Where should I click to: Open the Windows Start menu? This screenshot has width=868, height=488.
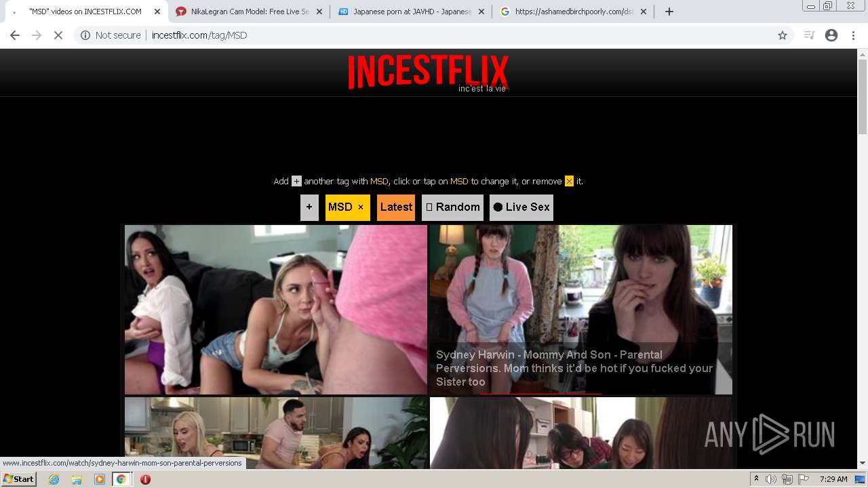point(18,479)
